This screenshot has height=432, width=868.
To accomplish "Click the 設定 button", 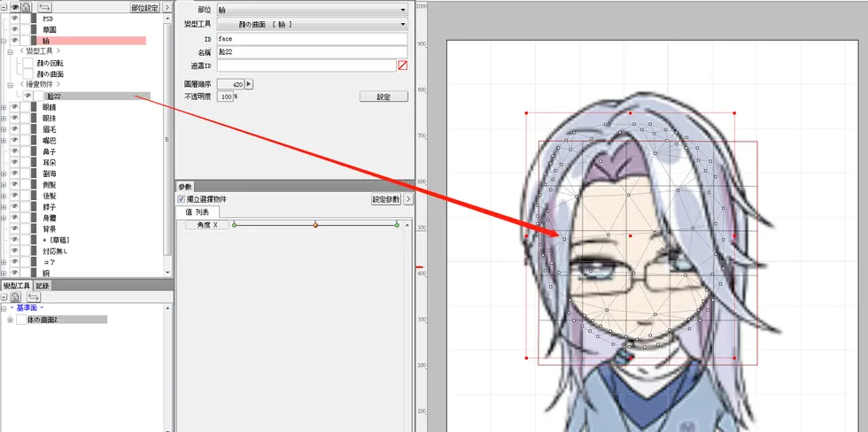I will coord(384,96).
